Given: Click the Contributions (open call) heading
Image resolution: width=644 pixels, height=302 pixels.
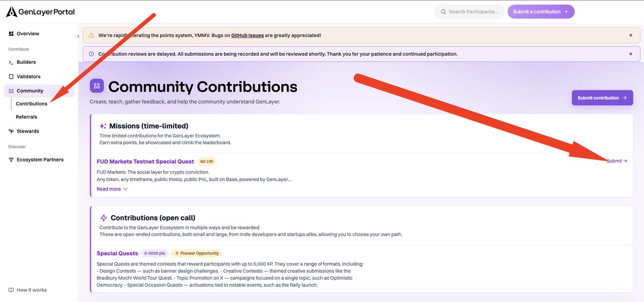Looking at the screenshot, I should tap(153, 218).
